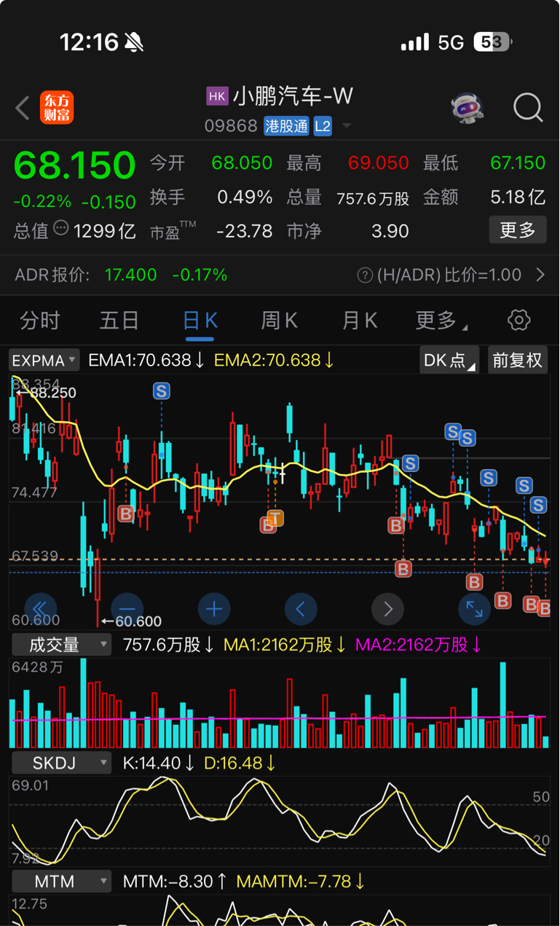Zoom out chart with minus button
The width and height of the screenshot is (560, 926).
127,608
